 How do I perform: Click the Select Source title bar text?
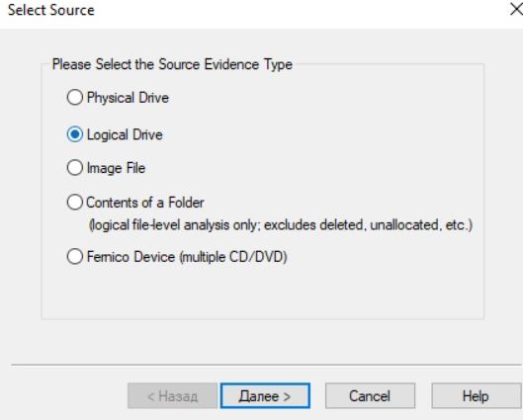coord(51,10)
